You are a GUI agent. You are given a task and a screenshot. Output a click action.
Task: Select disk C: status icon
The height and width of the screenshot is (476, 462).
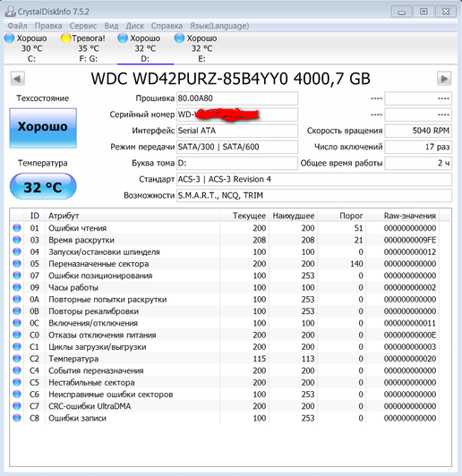pos(10,38)
